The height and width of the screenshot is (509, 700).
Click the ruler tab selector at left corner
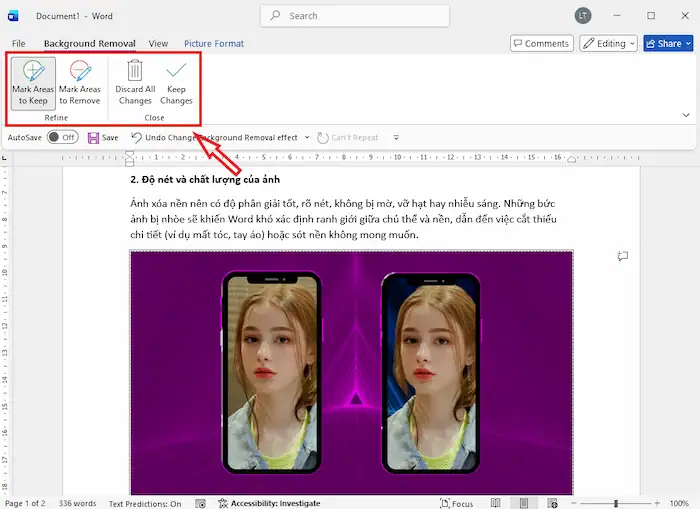click(4, 158)
